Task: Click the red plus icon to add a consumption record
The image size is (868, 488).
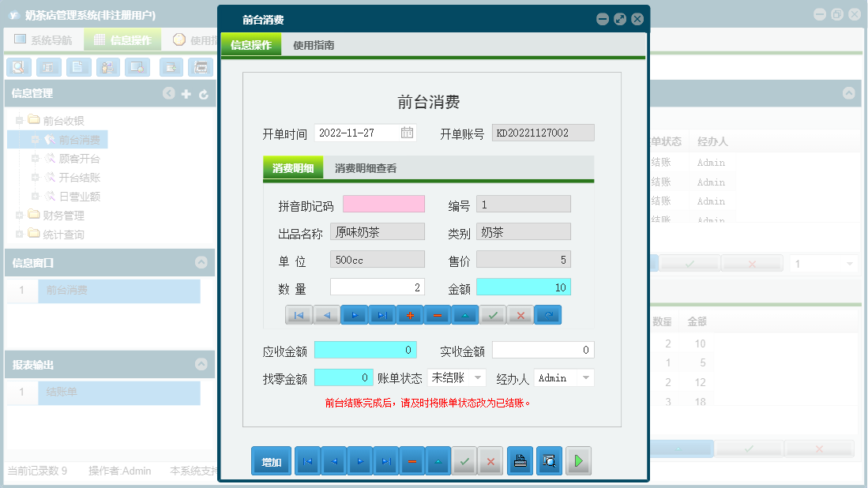Action: [410, 315]
